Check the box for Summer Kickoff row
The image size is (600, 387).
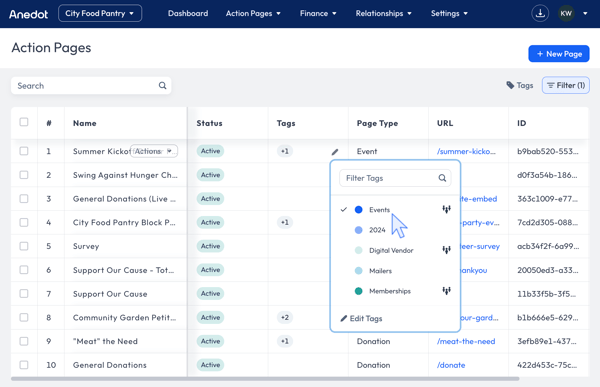coord(24,151)
